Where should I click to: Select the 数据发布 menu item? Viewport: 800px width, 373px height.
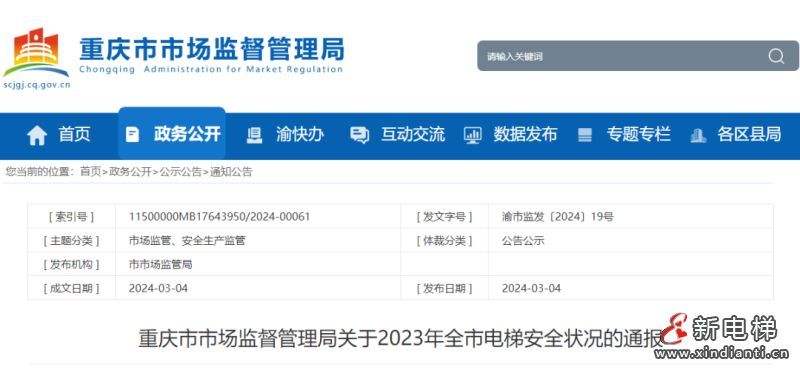[525, 135]
